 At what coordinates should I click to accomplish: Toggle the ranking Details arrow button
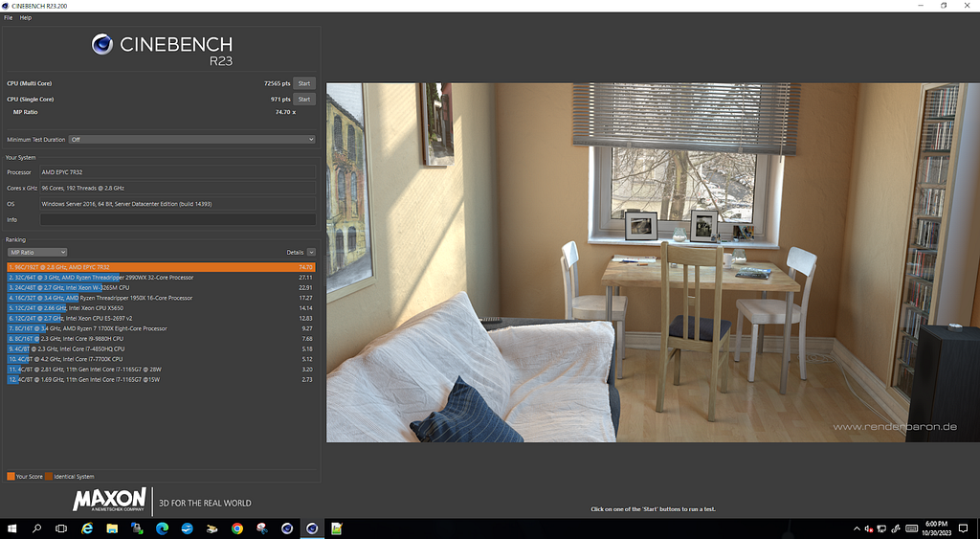[x=311, y=252]
